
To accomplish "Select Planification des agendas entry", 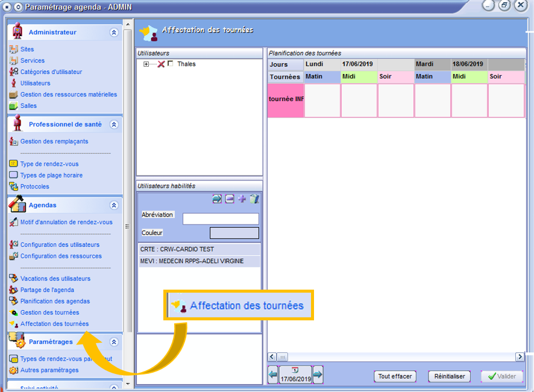I will coord(55,301).
